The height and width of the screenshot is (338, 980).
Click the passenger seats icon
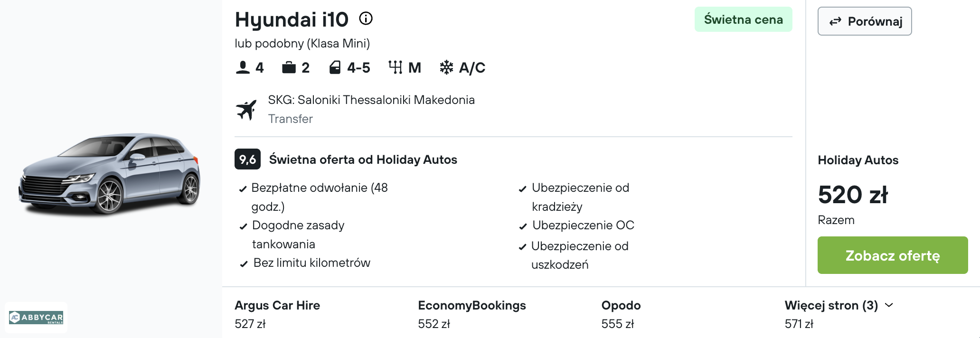243,67
